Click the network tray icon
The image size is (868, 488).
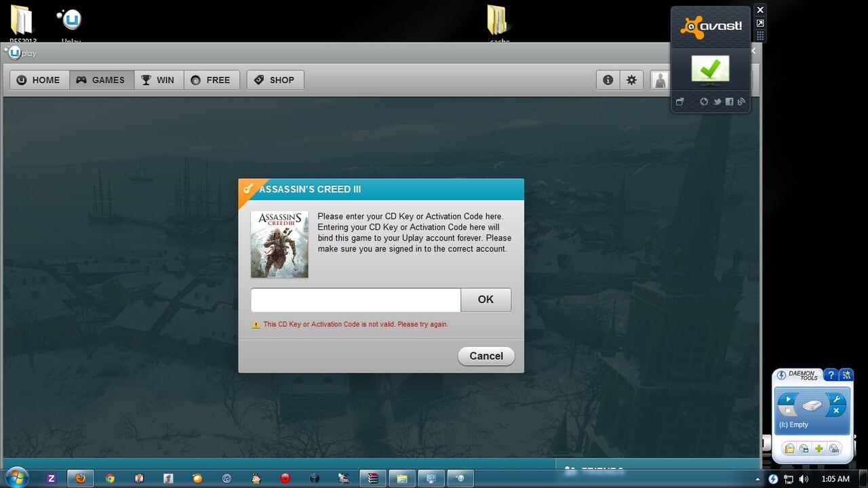[x=789, y=479]
